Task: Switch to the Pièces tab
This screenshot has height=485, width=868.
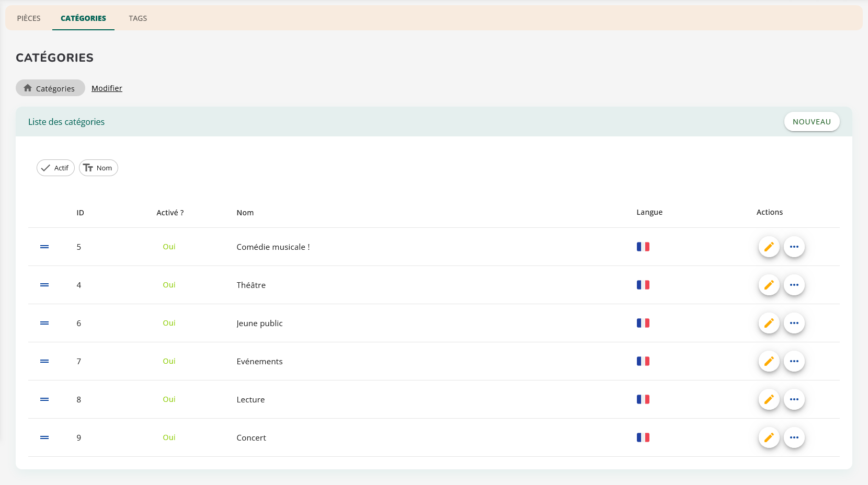Action: pyautogui.click(x=29, y=18)
